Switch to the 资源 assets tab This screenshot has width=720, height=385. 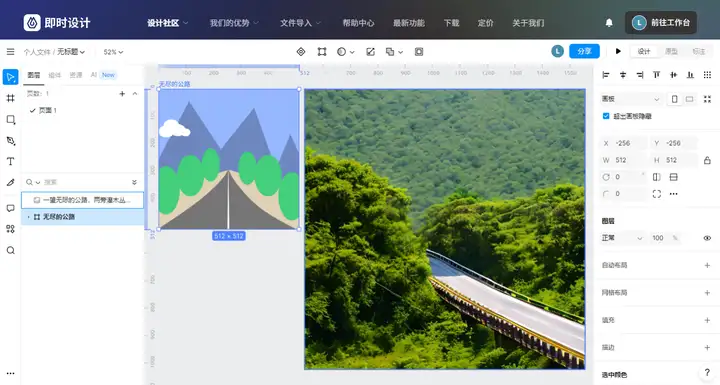[76, 75]
